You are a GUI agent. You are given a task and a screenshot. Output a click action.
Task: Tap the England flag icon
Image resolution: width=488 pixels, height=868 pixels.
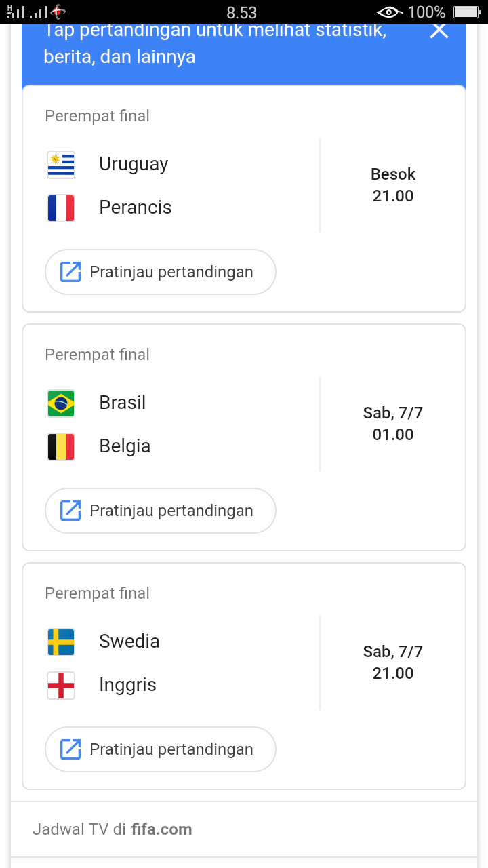[61, 686]
